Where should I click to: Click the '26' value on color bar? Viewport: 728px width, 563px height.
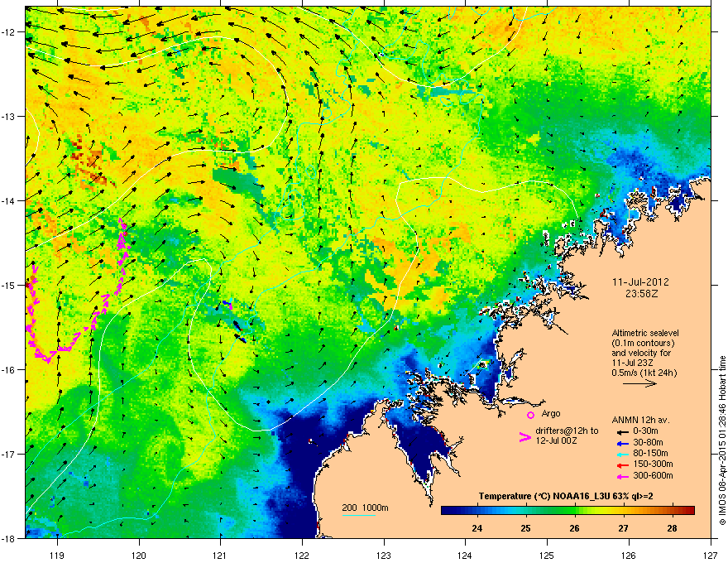pos(575,528)
